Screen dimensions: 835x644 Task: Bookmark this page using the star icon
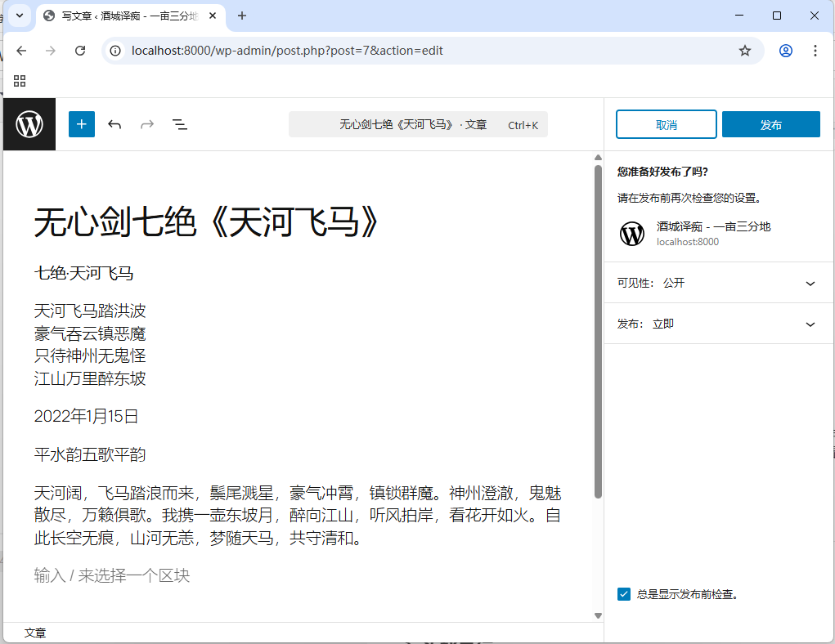(744, 51)
